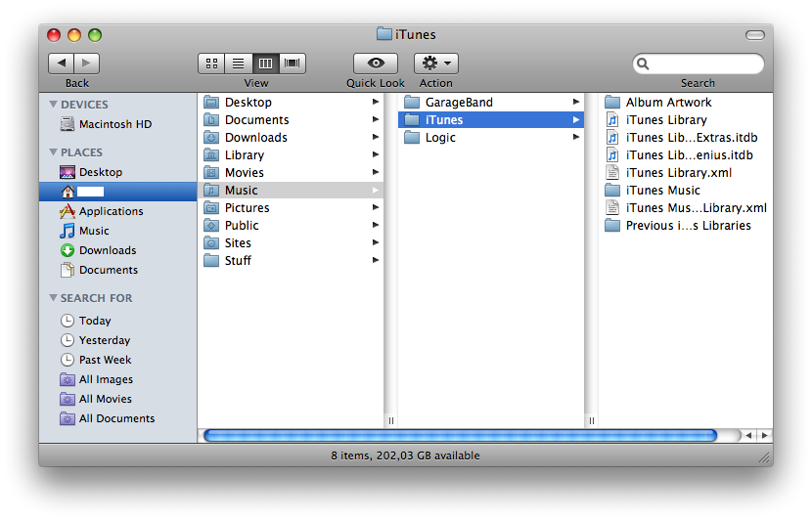Select the Downloads folder in first column
Viewport: 812px width, 520px height.
pos(291,137)
